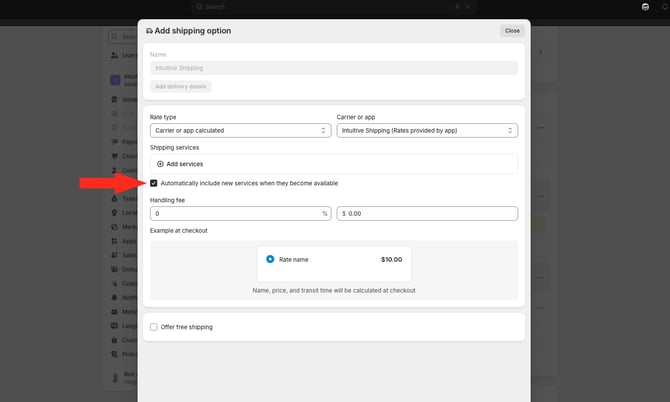
Task: Click the delivery truck icon in dialog title
Action: (149, 31)
